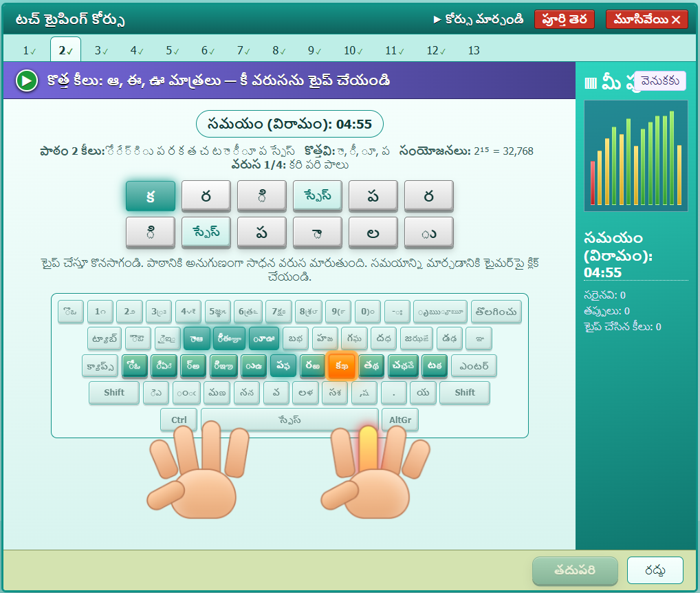
Task: Click the తప్పులు: 0 errors count
Action: coord(606,311)
